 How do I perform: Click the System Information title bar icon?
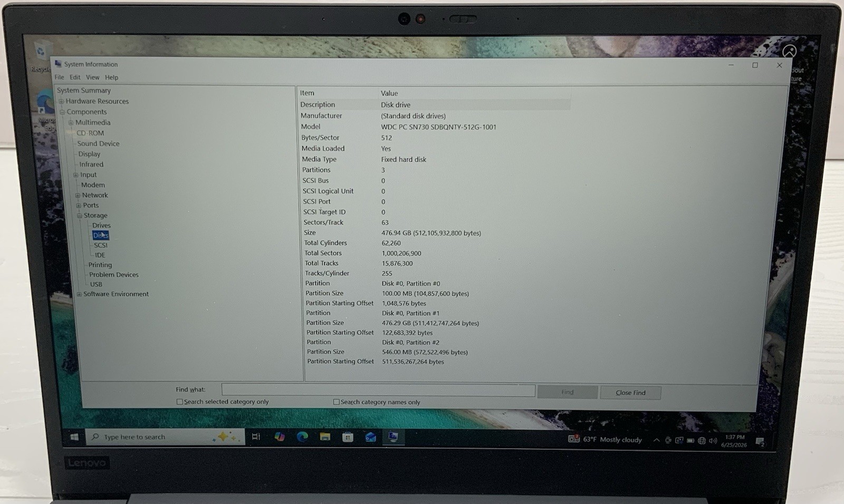[58, 64]
